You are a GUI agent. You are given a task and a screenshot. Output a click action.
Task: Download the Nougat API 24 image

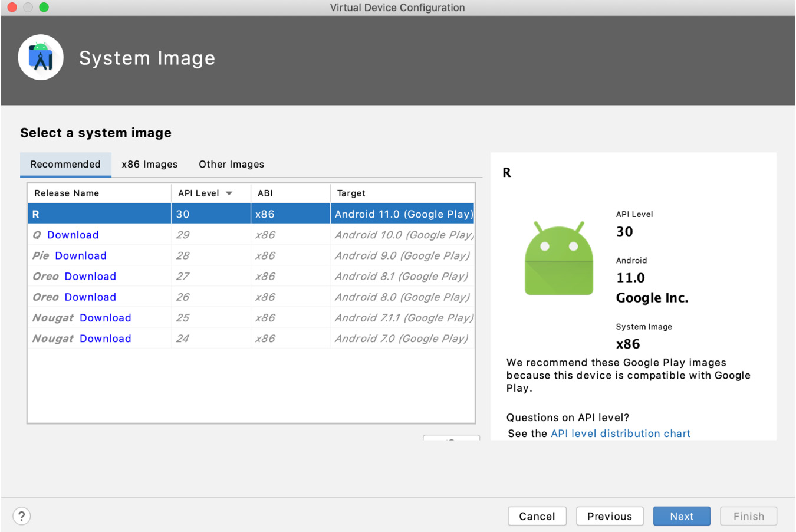(105, 338)
